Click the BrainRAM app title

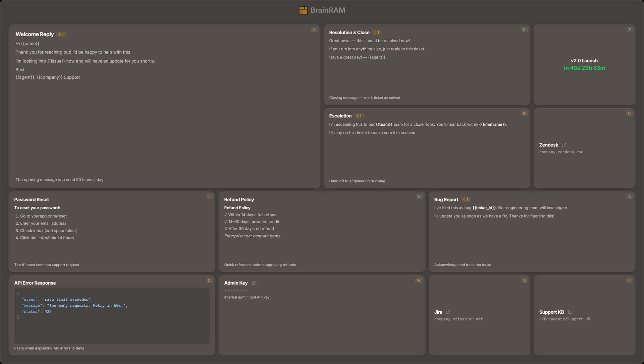click(328, 10)
